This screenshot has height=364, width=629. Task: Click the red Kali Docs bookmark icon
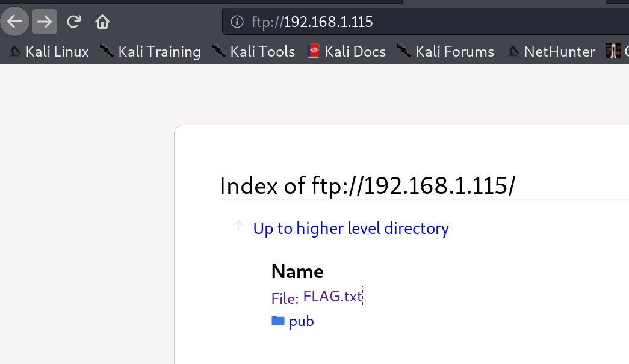(x=312, y=52)
